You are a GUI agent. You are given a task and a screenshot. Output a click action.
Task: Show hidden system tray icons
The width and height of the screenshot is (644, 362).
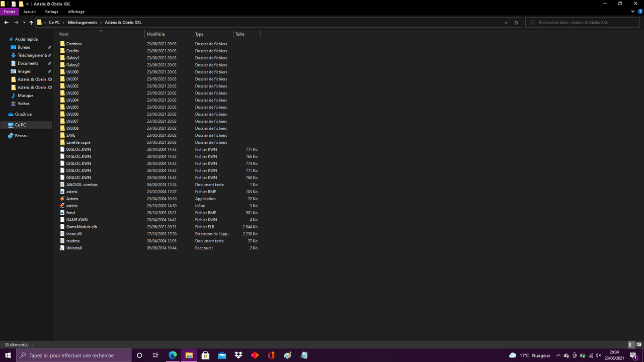[558, 355]
